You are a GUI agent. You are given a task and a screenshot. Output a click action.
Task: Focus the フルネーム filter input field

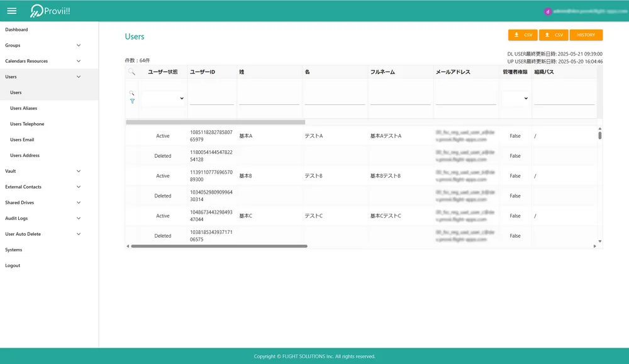400,98
